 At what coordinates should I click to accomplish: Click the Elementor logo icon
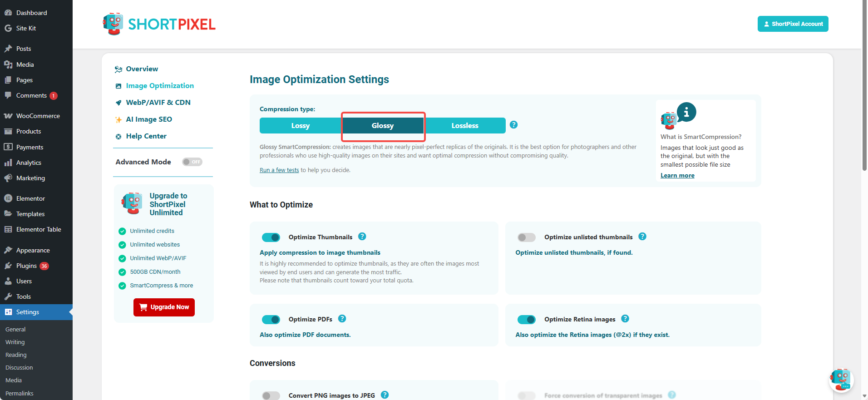(x=8, y=198)
